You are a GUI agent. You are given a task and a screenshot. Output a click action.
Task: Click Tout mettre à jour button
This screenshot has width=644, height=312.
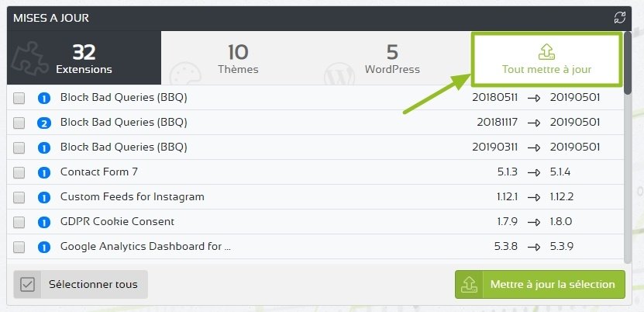546,60
